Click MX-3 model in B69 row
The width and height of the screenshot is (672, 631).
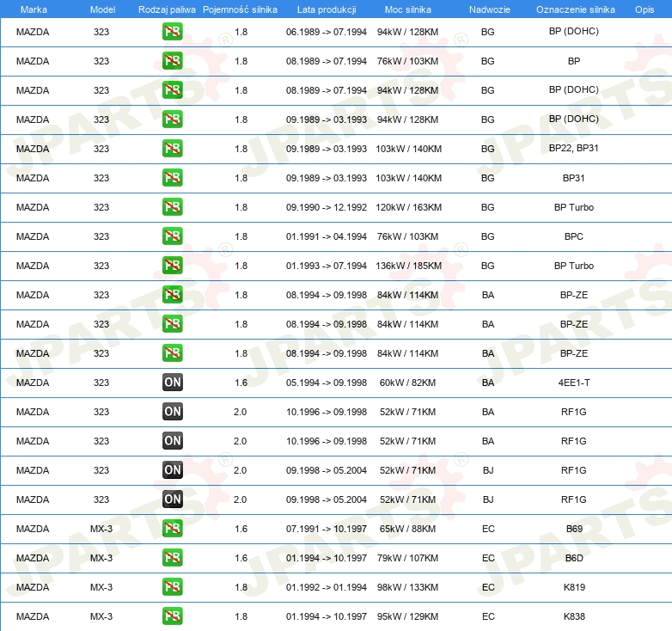click(101, 529)
